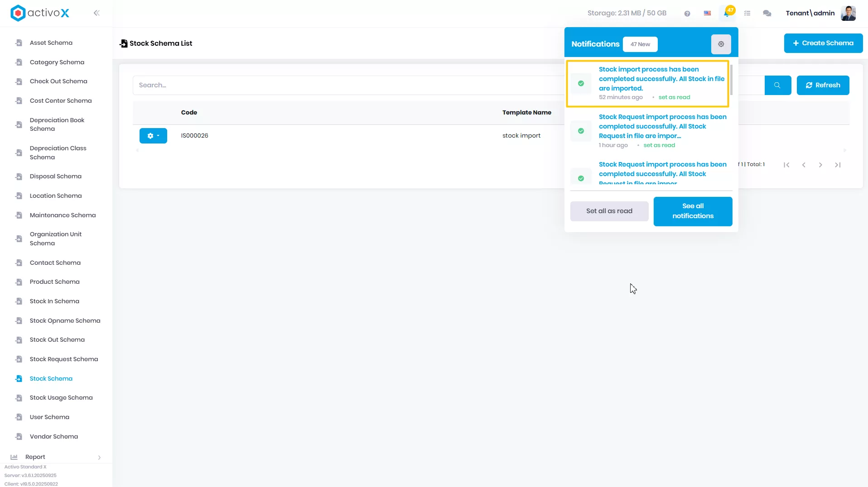Click the notification bell icon
868x487 pixels.
[727, 14]
